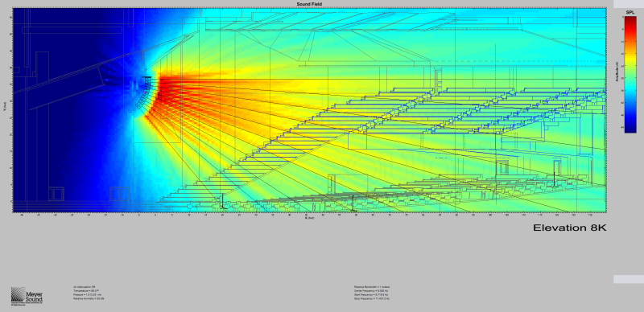Select the microphone marker on the rear raised floor
The height and width of the screenshot is (312, 644).
click(x=554, y=179)
